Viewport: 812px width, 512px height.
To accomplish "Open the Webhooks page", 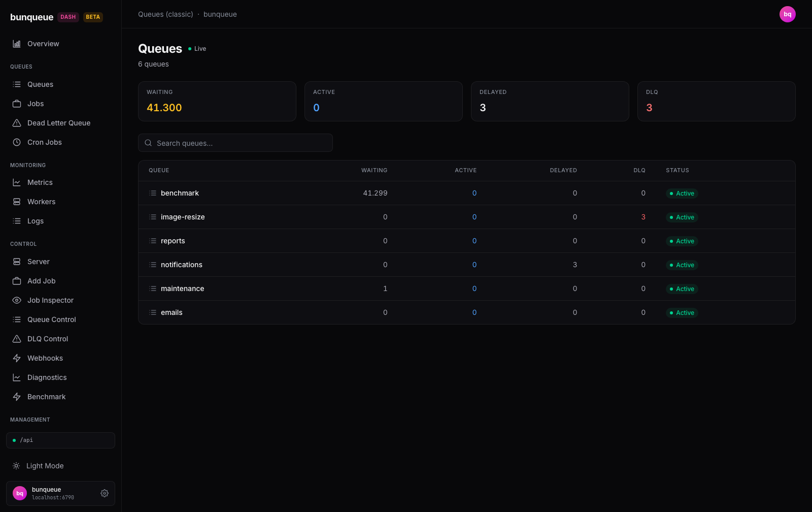I will point(60,358).
